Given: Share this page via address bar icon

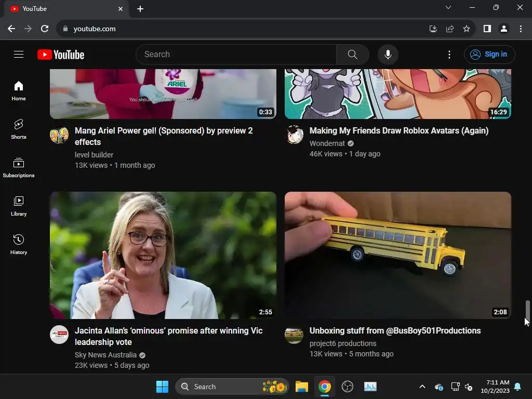Looking at the screenshot, I should tap(450, 29).
